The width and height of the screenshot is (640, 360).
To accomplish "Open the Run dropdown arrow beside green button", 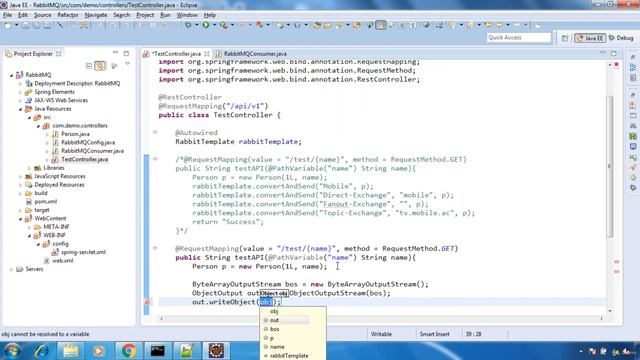I will tap(214, 25).
